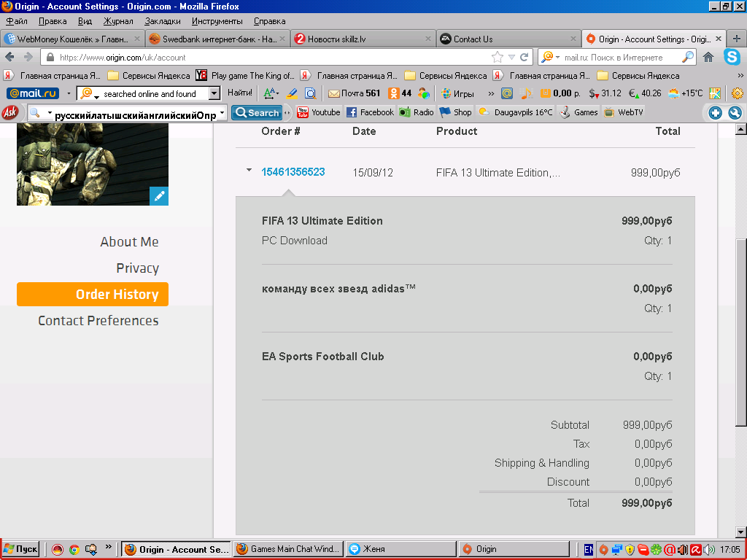Click the Skype icon in the toolbar
This screenshot has height=560, width=747.
732,57
